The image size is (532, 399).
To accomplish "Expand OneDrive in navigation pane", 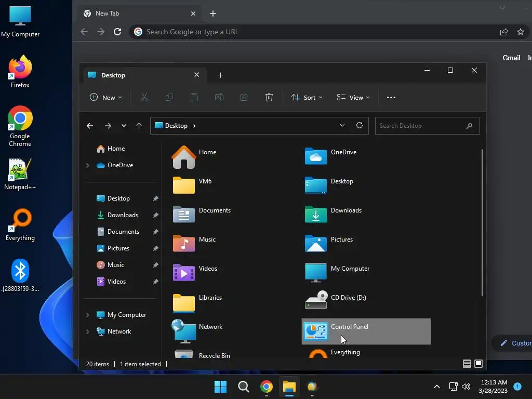I will click(x=87, y=165).
